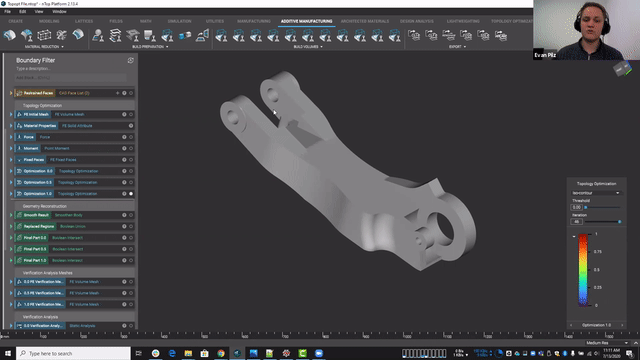Click the Threshold slider handle
The height and width of the screenshot is (360, 640).
pyautogui.click(x=586, y=207)
